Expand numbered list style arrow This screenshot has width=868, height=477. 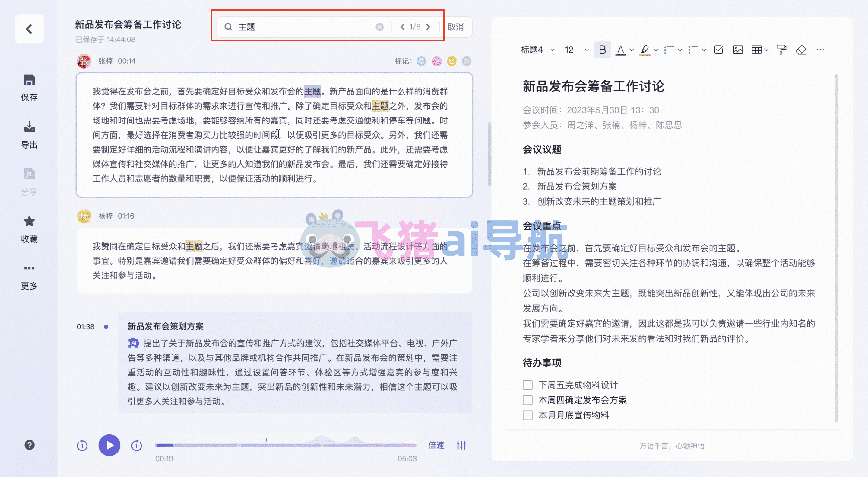[680, 50]
